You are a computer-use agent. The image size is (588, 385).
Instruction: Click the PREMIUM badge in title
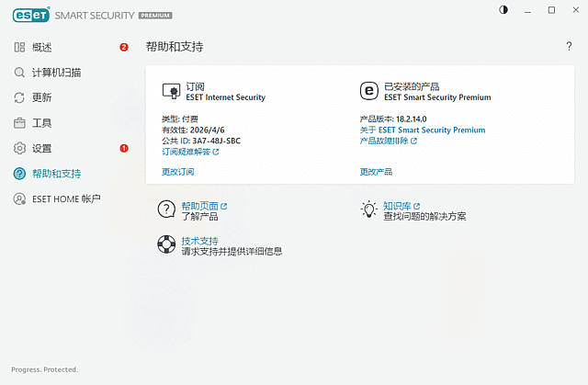coord(155,16)
